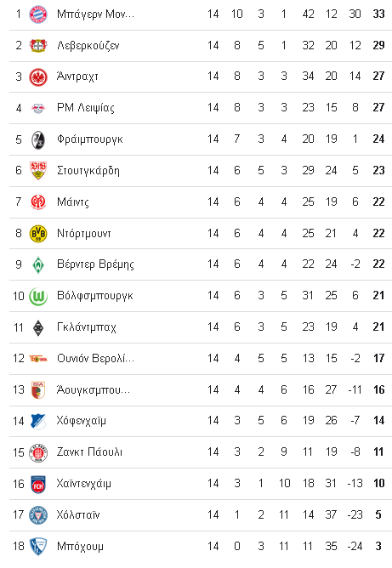Open truncated team name Άουγκσμπου…

(93, 389)
